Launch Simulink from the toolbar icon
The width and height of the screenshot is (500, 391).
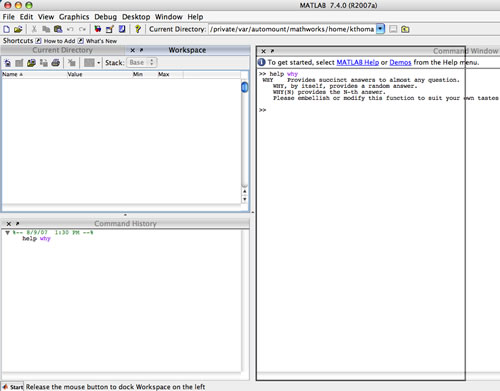(98, 29)
